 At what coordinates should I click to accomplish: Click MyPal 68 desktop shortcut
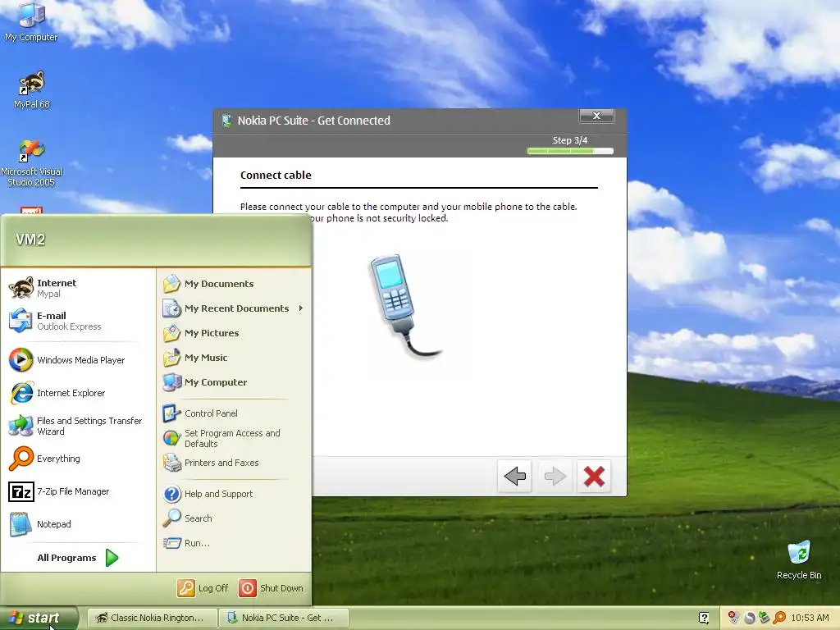32,90
